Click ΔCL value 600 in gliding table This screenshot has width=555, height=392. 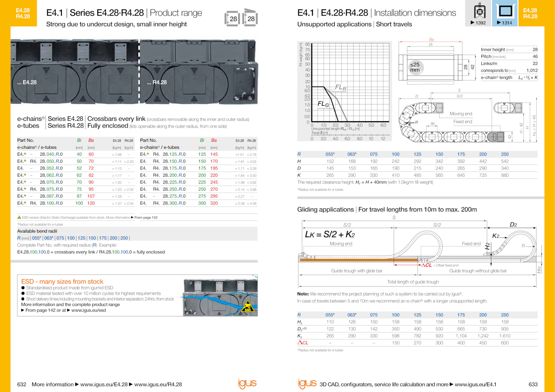(x=505, y=343)
